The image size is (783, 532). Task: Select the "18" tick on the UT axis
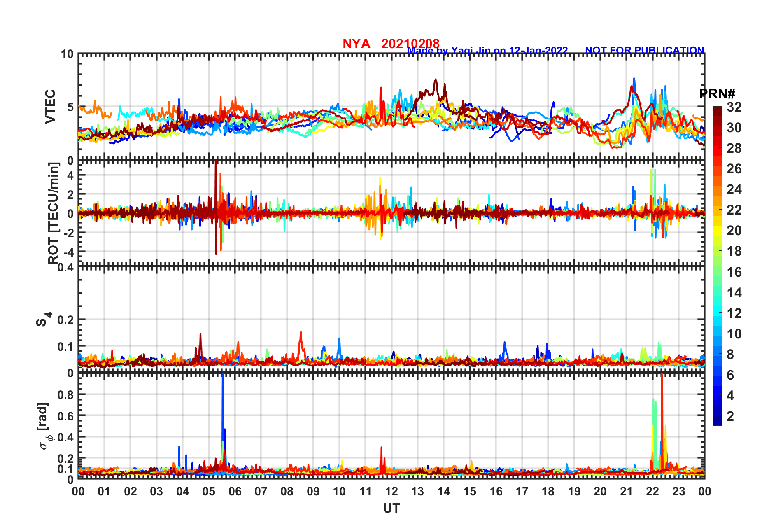tap(548, 491)
